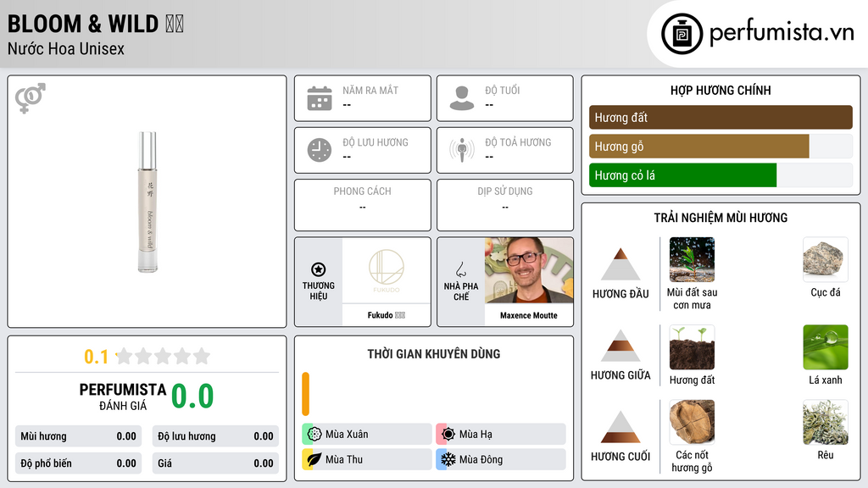The height and width of the screenshot is (488, 868).
Task: Select the Cục đá note image
Action: pyautogui.click(x=826, y=259)
